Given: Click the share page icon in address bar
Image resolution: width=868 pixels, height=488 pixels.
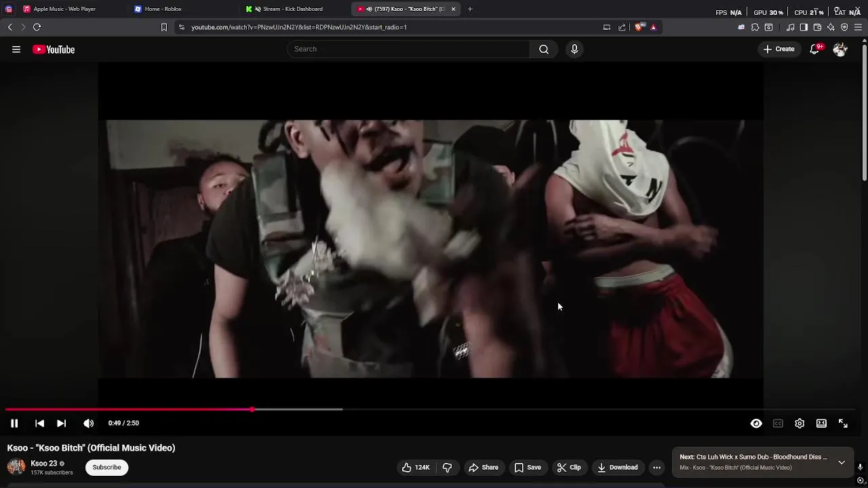Looking at the screenshot, I should coord(622,27).
